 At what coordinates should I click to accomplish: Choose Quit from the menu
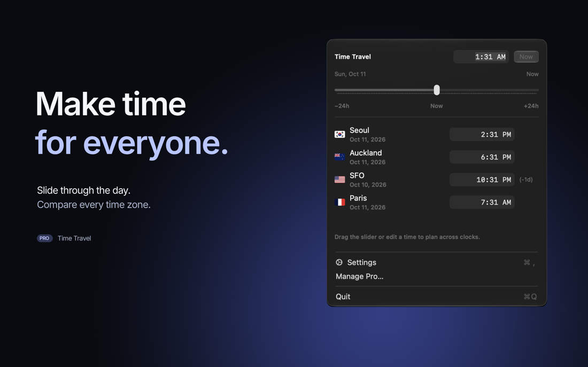(x=437, y=296)
